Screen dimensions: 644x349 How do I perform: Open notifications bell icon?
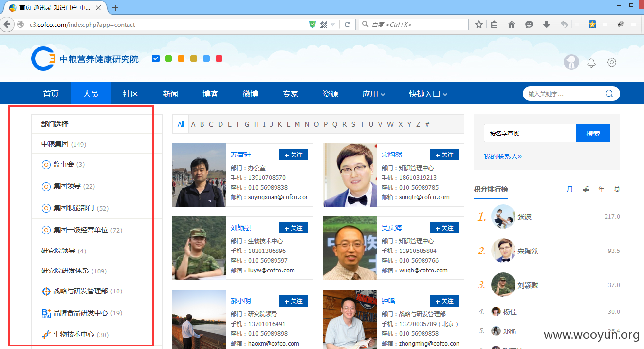[x=591, y=62]
